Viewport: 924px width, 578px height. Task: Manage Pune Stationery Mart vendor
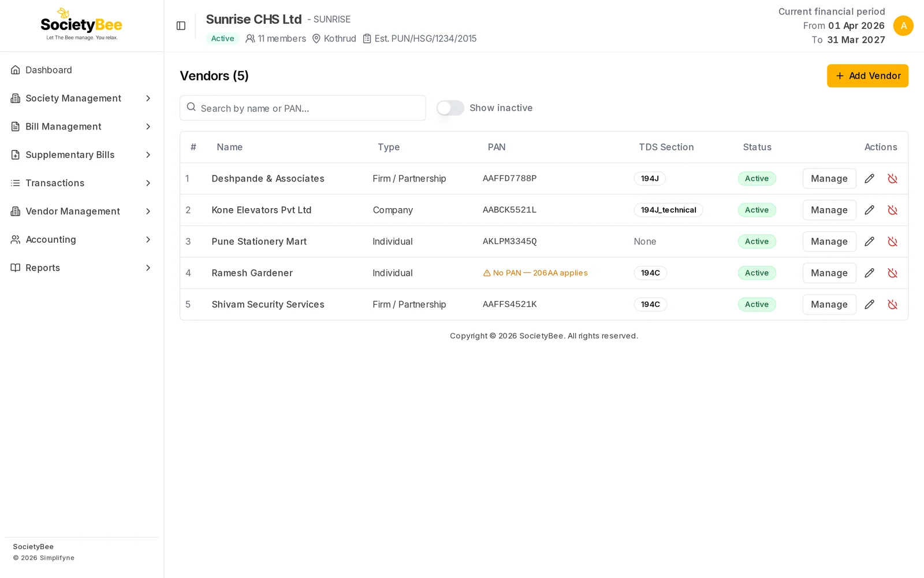tap(829, 242)
